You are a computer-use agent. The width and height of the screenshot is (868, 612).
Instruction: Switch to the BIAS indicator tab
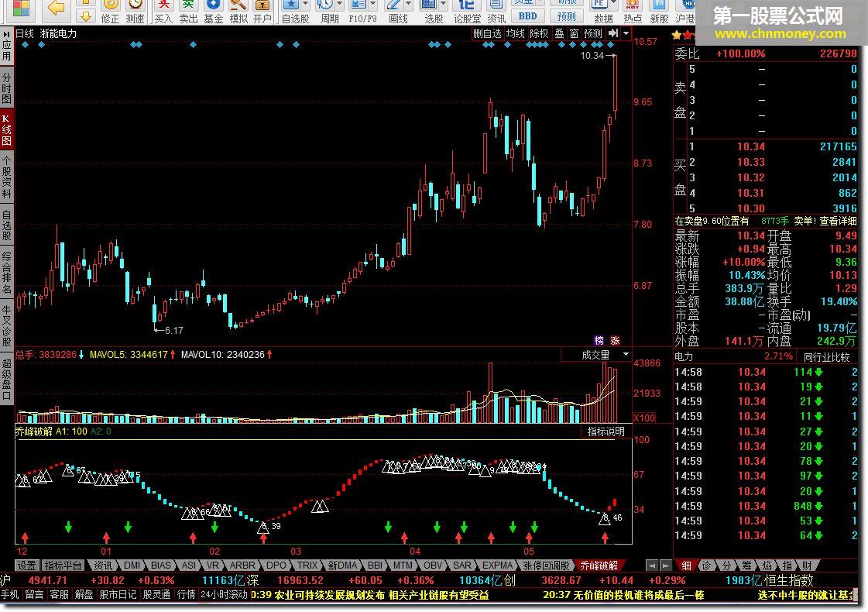[160, 566]
